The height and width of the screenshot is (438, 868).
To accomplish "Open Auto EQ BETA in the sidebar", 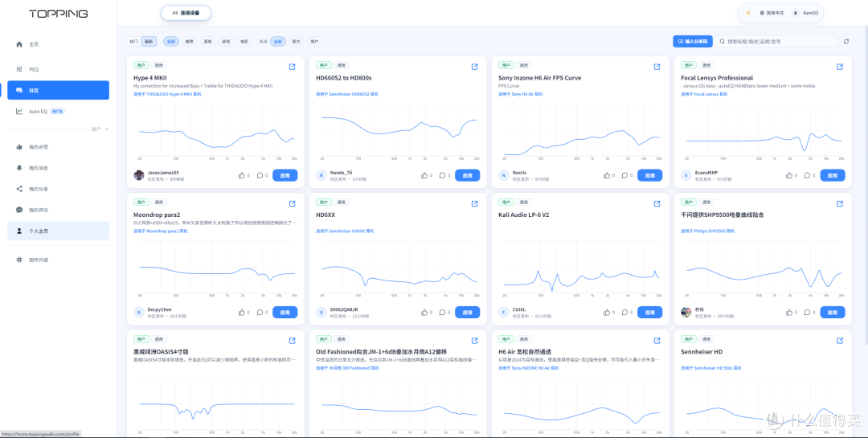I will pos(58,111).
